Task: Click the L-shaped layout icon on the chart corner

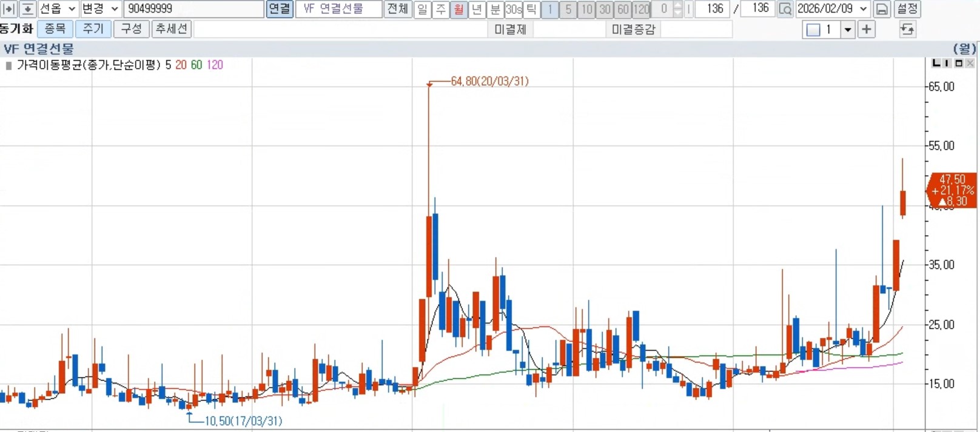Action: [936, 63]
